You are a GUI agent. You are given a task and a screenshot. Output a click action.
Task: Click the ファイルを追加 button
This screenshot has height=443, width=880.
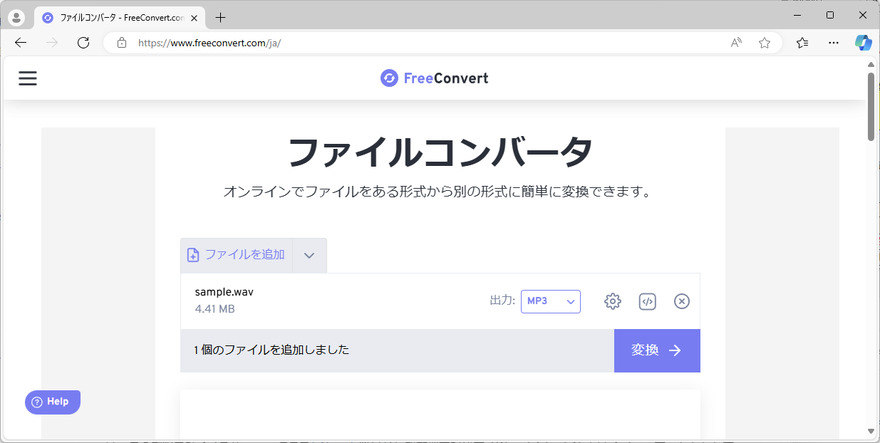pyautogui.click(x=236, y=255)
